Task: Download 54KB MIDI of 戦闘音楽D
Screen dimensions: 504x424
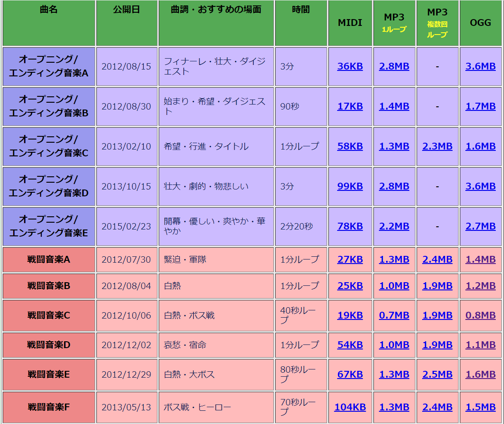Action: [x=350, y=345]
